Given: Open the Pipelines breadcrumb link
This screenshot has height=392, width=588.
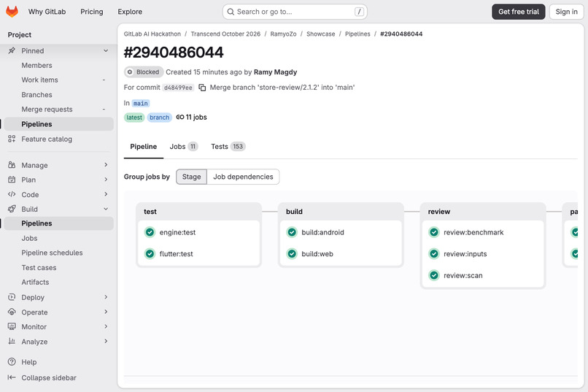Looking at the screenshot, I should pos(357,34).
